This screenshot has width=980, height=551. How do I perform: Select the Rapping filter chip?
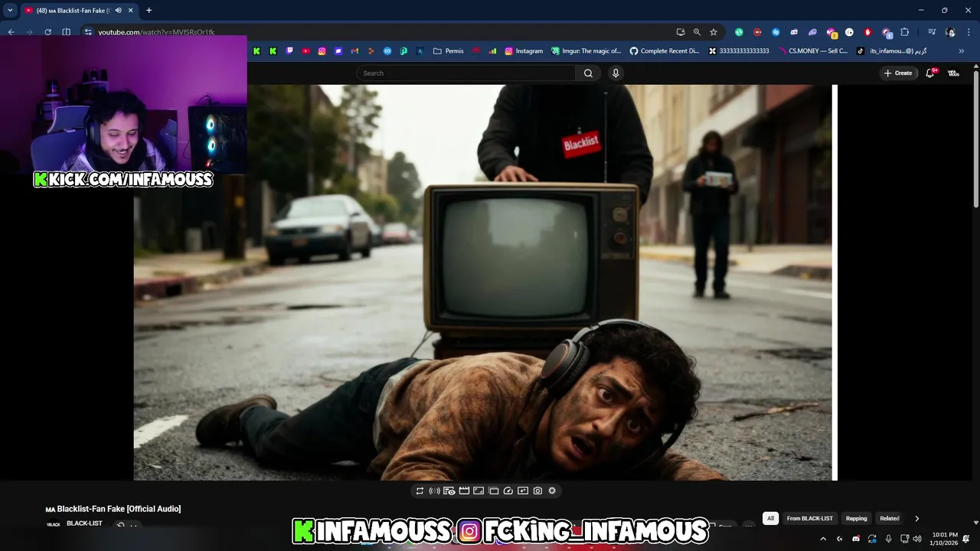click(x=856, y=518)
